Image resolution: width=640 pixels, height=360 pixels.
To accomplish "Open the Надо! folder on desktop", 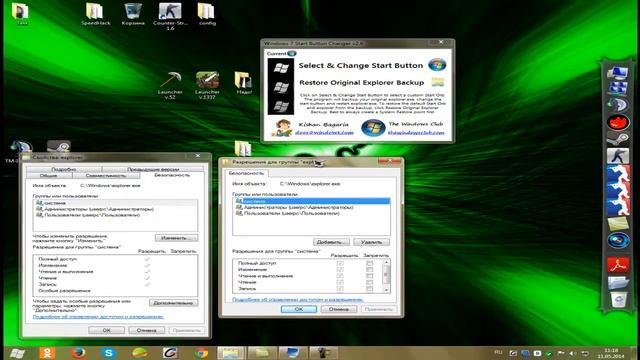I will (244, 83).
